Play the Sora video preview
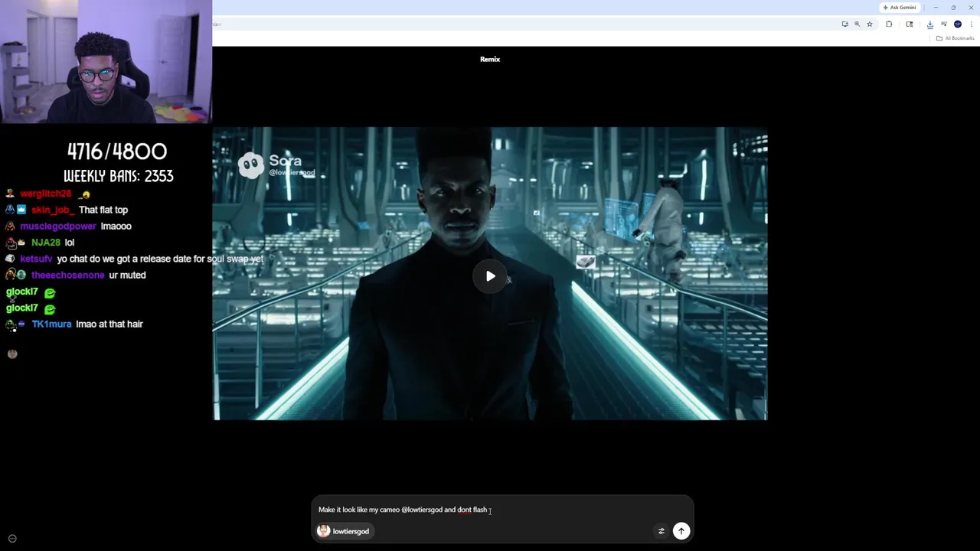The height and width of the screenshot is (551, 980). point(490,276)
